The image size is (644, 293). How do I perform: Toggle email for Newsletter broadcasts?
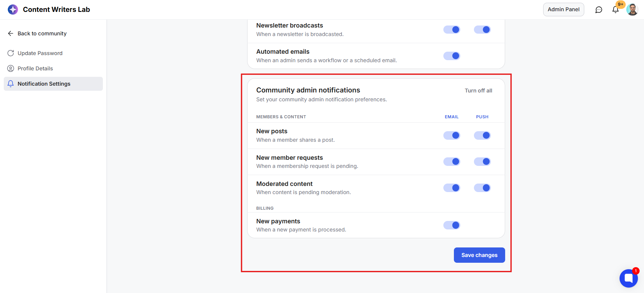click(452, 30)
